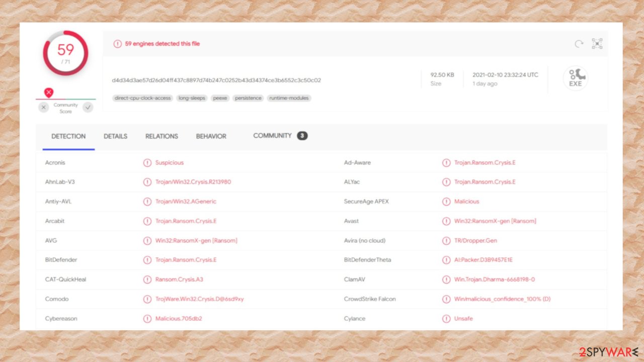Click the '59 engines detected this file' text

[x=162, y=44]
